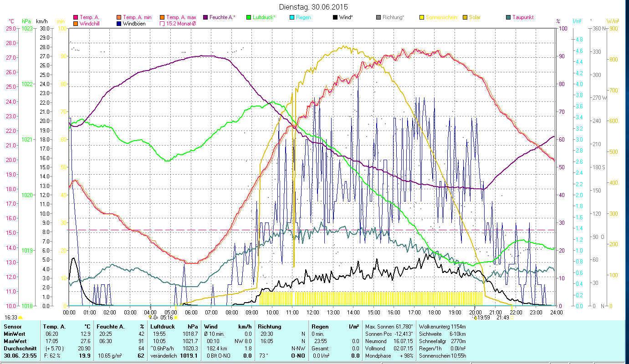Click the '21:49' time marker
Screen dimensions: 629x364
[x=502, y=318]
